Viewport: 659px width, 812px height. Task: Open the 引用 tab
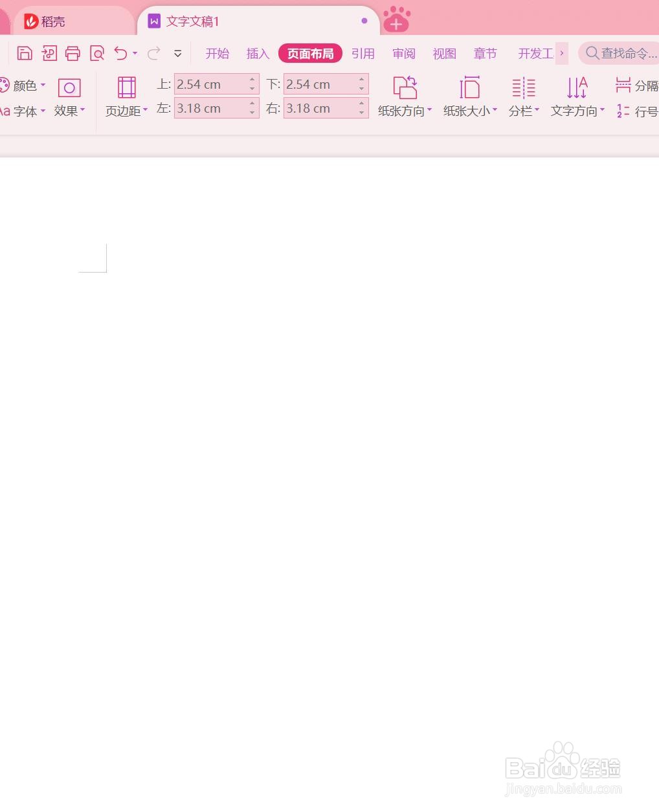[363, 54]
